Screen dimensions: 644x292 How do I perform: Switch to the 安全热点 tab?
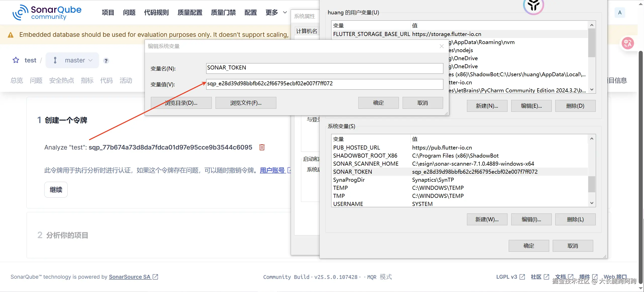[62, 80]
